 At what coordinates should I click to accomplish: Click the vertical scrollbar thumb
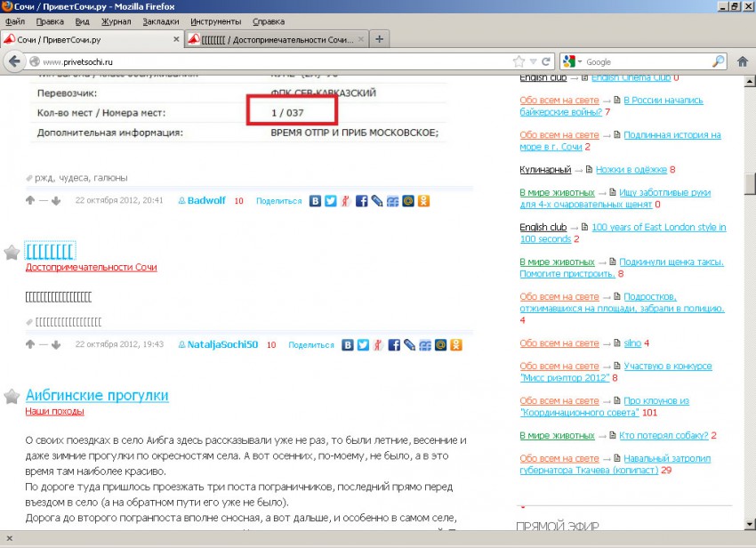point(749,183)
